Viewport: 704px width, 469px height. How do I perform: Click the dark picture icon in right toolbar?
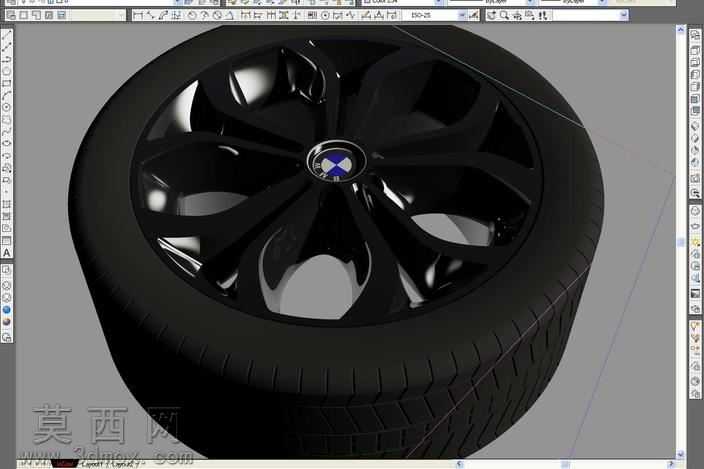click(x=695, y=294)
